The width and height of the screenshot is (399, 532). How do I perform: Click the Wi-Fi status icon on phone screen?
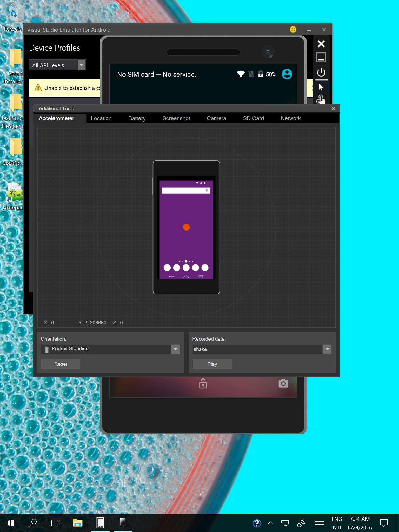click(x=241, y=74)
